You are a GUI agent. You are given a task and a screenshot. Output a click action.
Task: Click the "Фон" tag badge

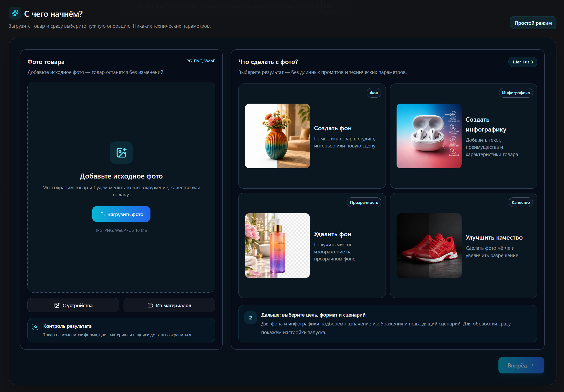coord(374,93)
